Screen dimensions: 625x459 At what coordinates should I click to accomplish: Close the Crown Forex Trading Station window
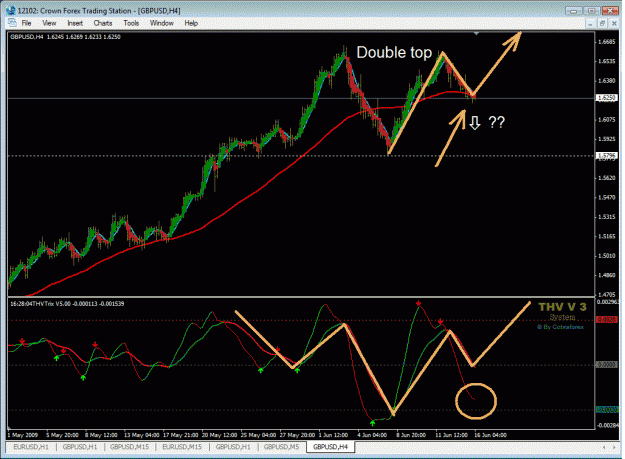click(610, 11)
